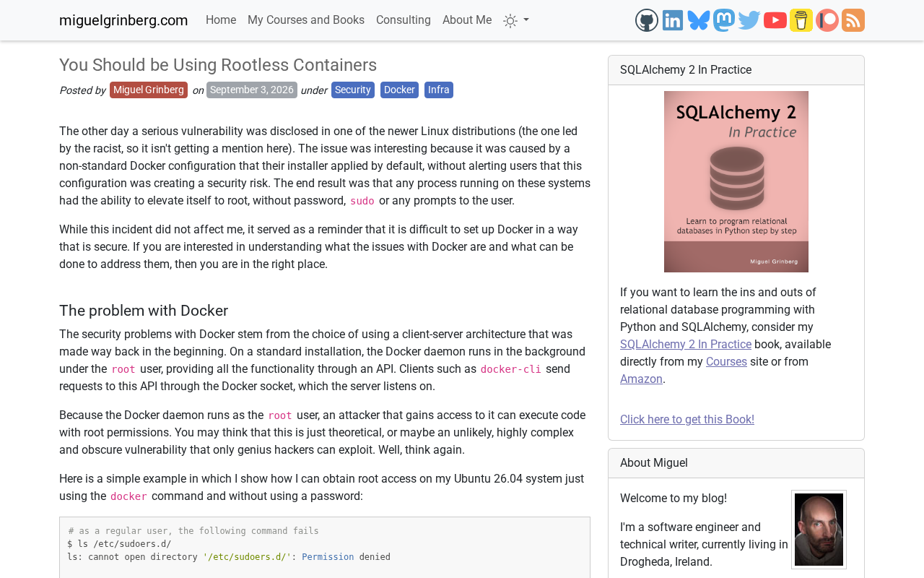Click Miguel's profile photo
This screenshot has height=578, width=924.
tap(819, 530)
